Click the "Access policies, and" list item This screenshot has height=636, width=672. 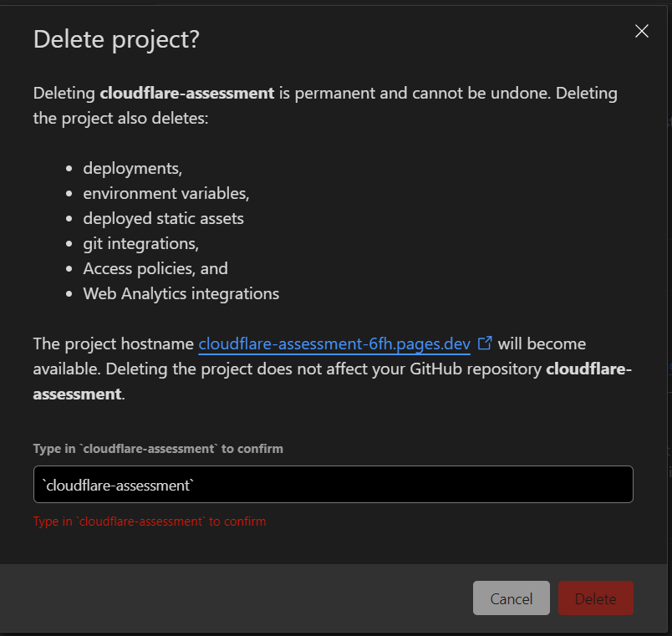155,269
